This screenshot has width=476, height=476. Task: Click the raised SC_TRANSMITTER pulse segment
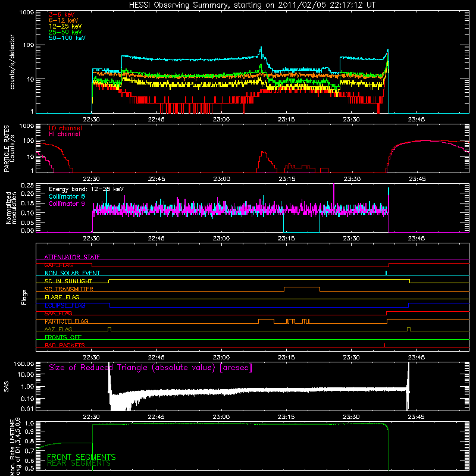click(302, 287)
